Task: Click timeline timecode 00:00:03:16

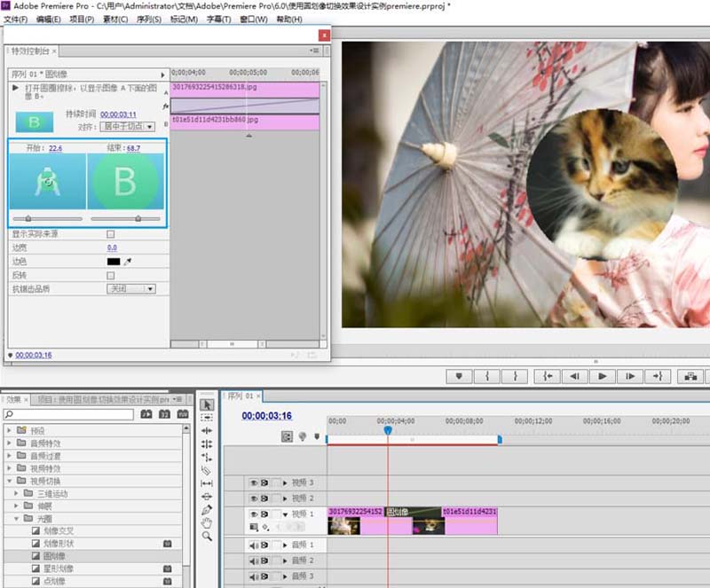Action: click(267, 416)
